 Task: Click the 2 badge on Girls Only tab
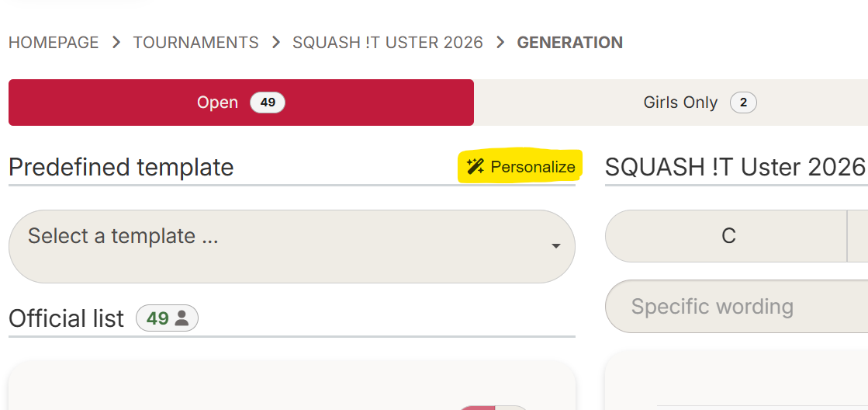pos(743,102)
